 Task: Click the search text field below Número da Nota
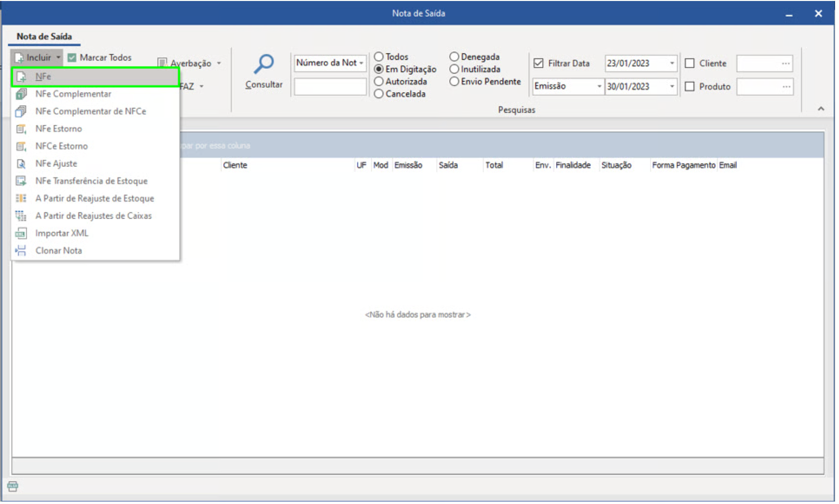coord(330,87)
